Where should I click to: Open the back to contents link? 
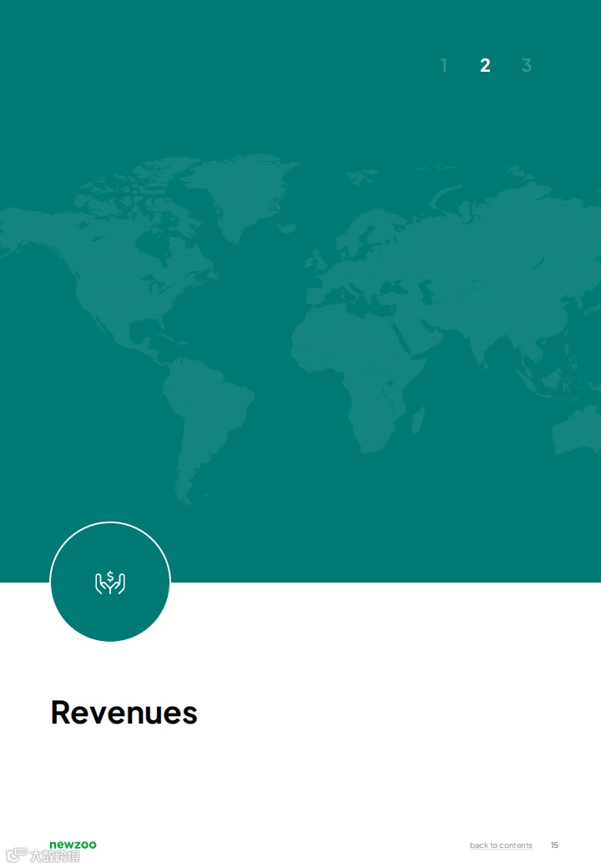[501, 845]
